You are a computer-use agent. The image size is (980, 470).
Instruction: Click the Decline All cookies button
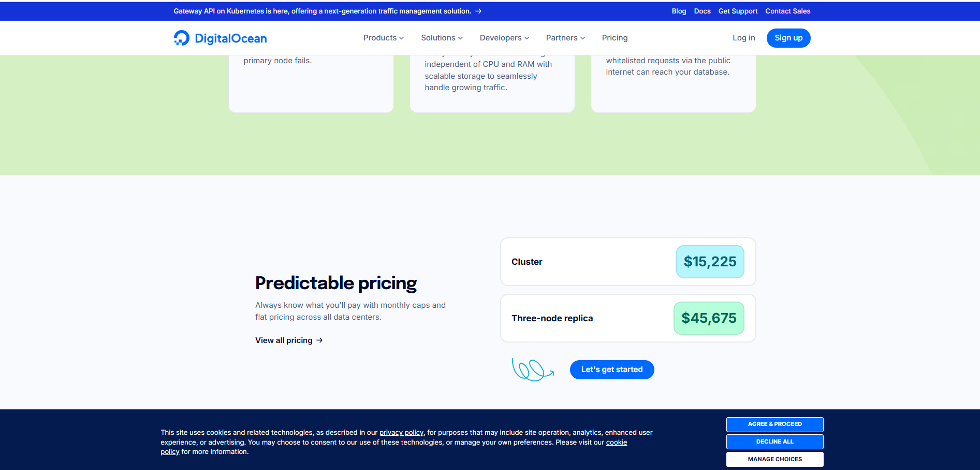(774, 441)
